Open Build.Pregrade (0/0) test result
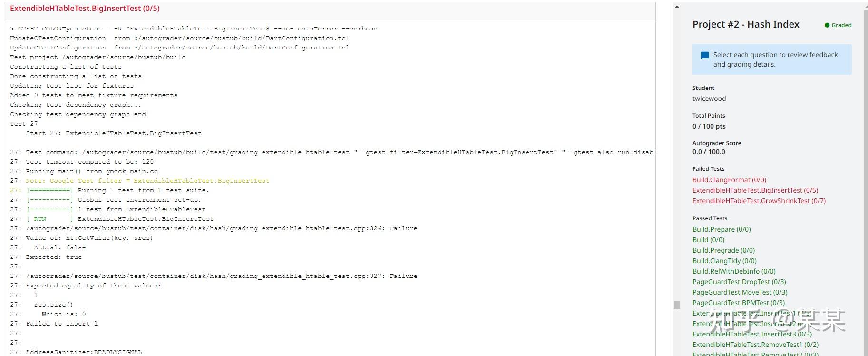 click(x=723, y=250)
